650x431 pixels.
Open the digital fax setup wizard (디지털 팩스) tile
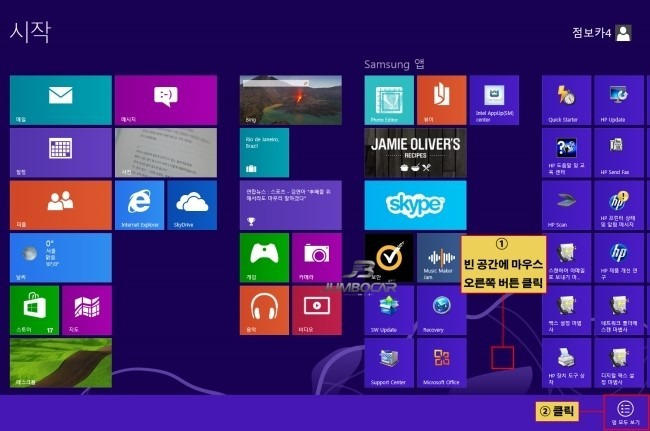[619, 363]
